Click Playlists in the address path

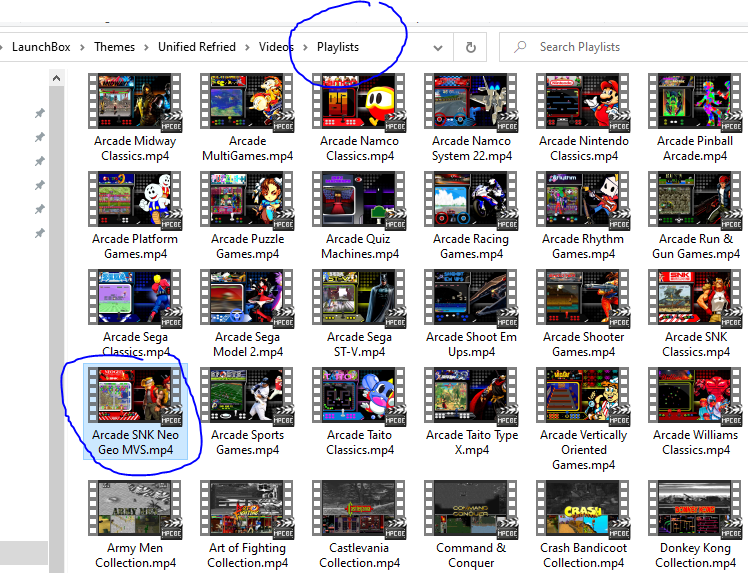point(338,47)
